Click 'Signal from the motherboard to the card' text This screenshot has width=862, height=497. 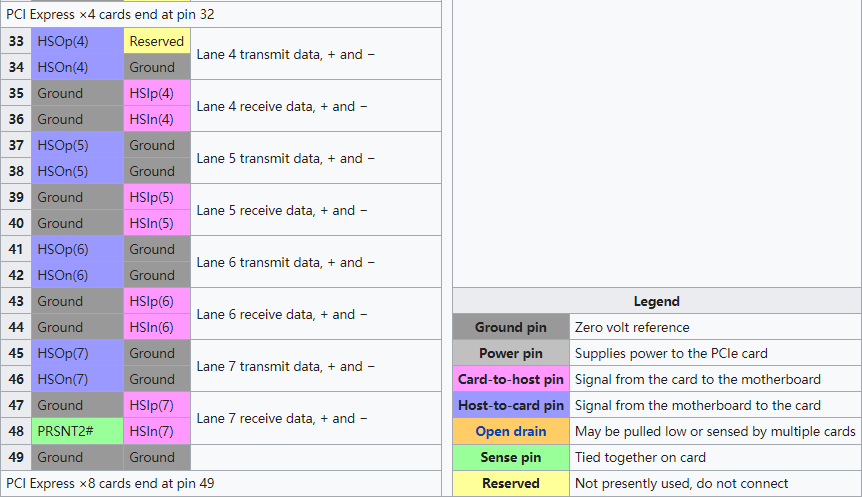coord(698,405)
